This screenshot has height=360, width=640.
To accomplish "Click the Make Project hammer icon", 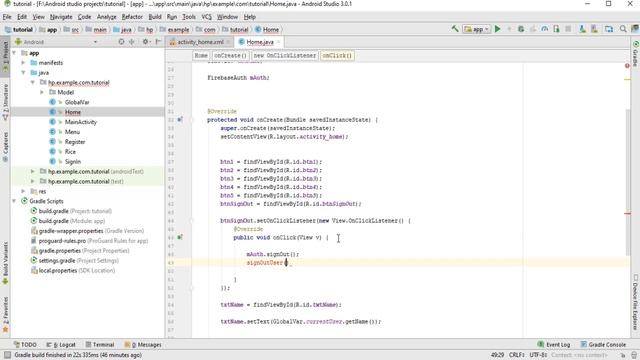I will point(455,29).
